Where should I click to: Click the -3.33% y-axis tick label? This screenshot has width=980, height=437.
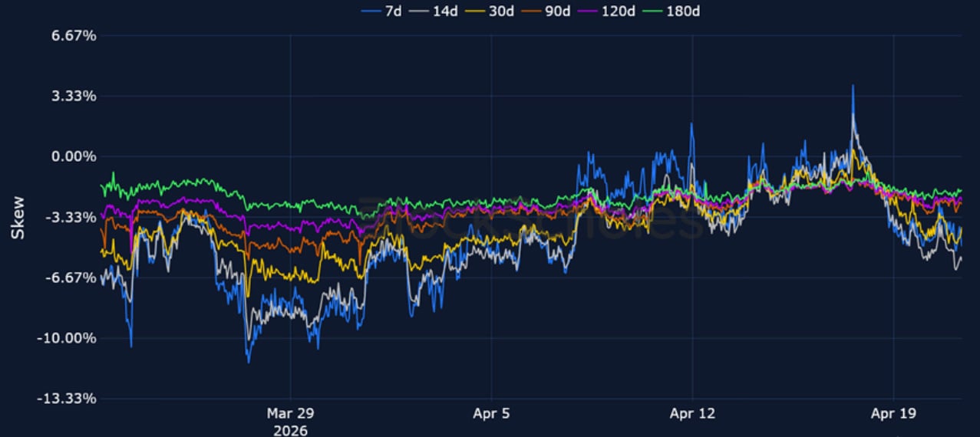(x=51, y=217)
